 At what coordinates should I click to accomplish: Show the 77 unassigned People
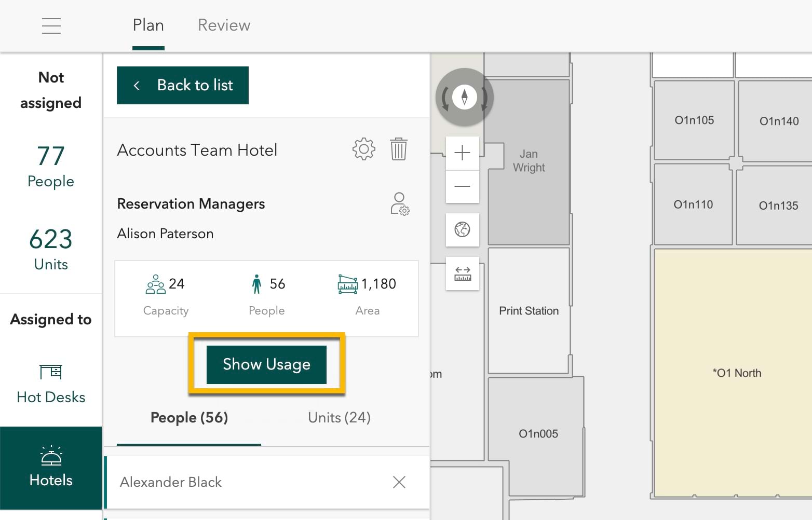pyautogui.click(x=51, y=167)
